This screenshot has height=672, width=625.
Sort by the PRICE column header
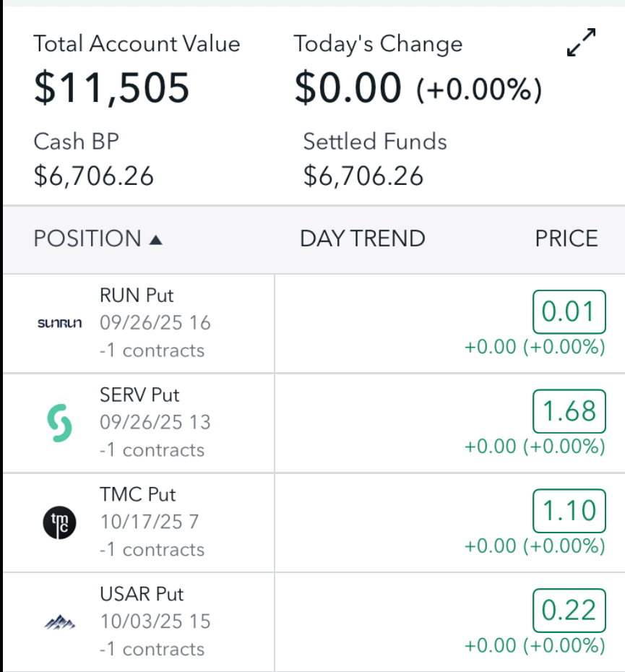point(566,238)
